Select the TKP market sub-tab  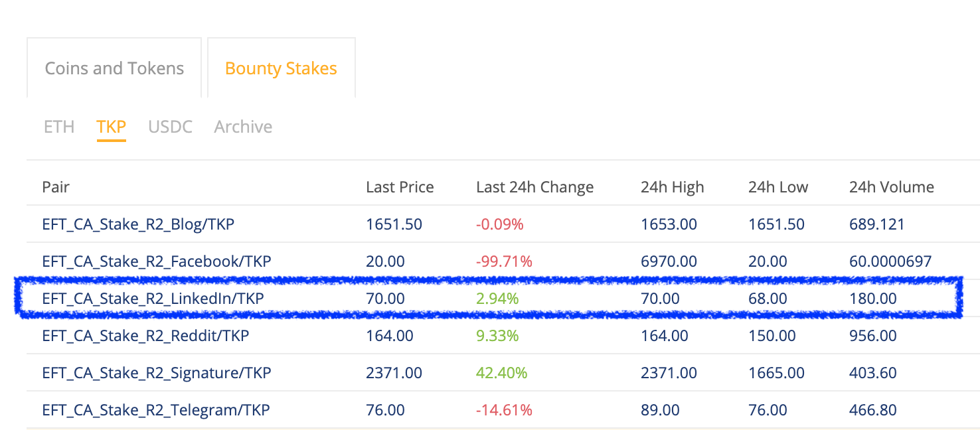(111, 127)
